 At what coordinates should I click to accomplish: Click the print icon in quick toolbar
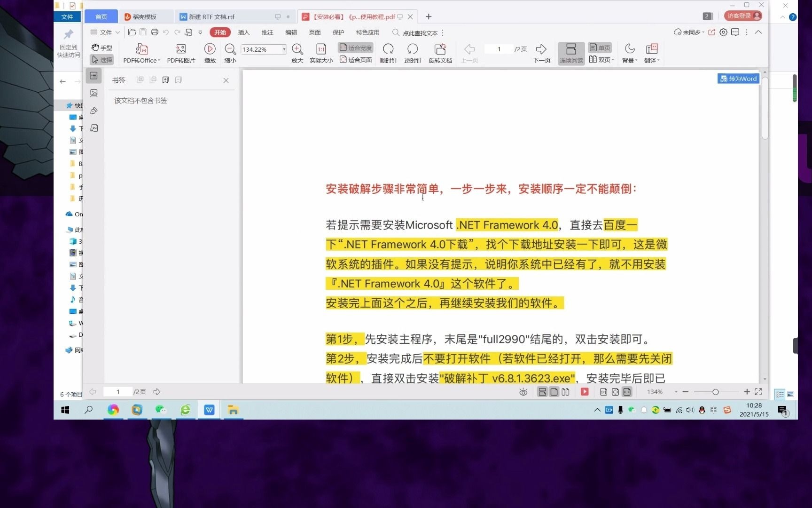click(x=155, y=32)
